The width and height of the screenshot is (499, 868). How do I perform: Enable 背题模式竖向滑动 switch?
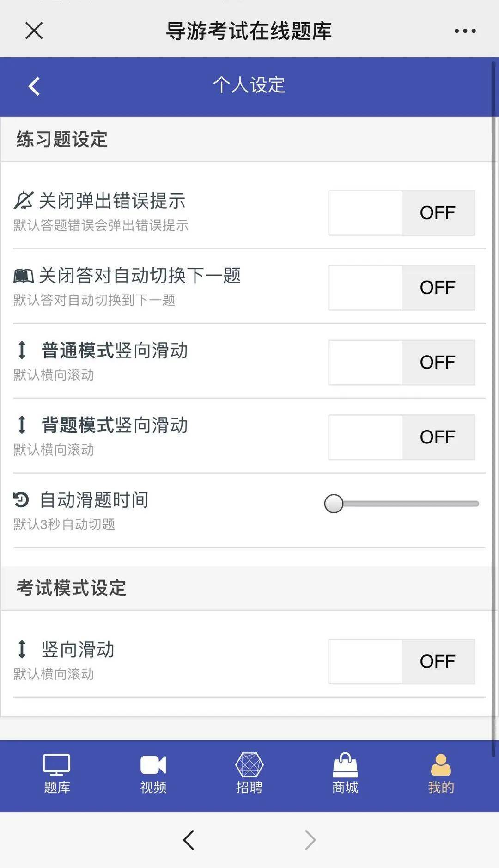402,437
